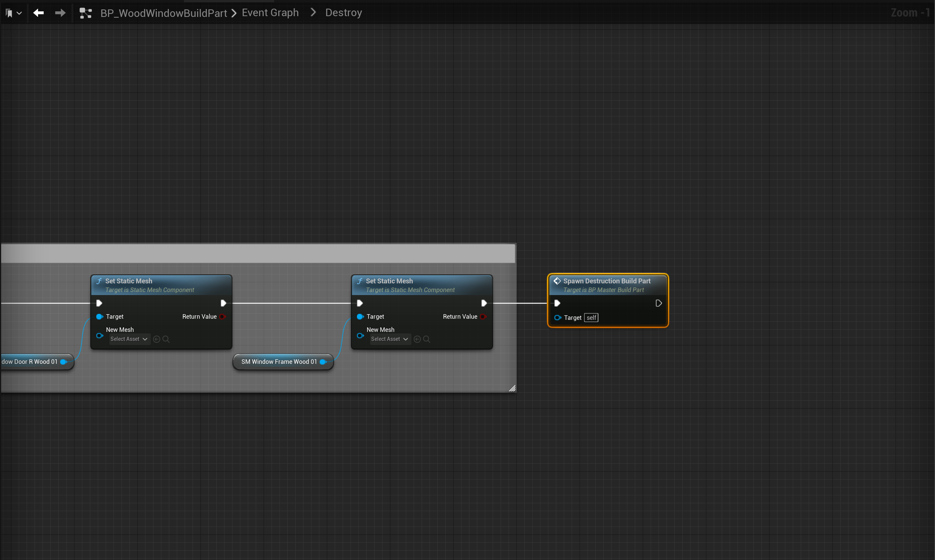Viewport: 935px width, 560px height.
Task: Click the comment box resize handle
Action: coord(512,388)
